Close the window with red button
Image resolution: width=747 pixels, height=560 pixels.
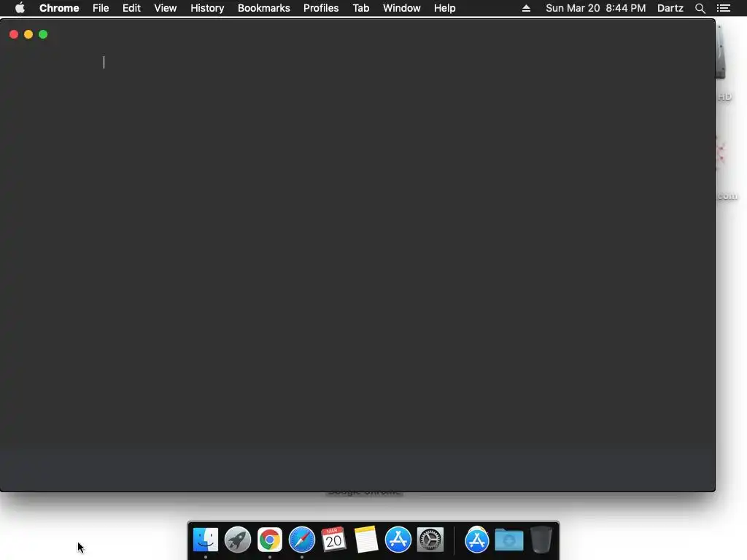tap(14, 34)
